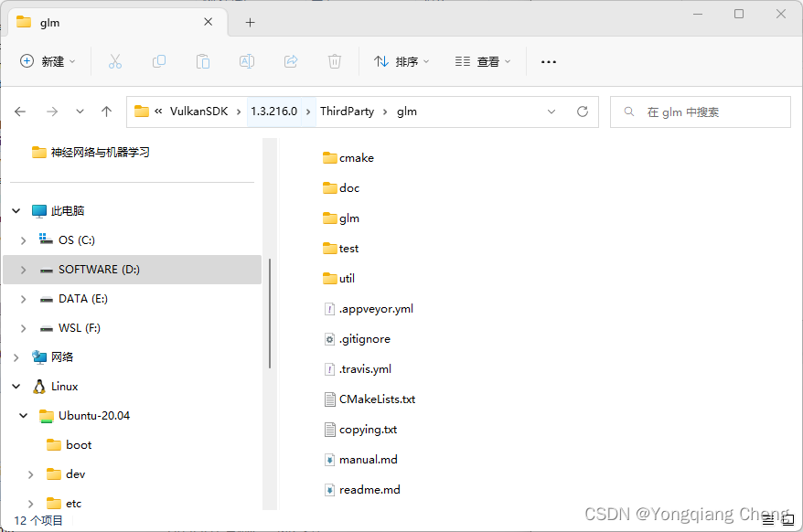Expand the 网络 network node
The height and width of the screenshot is (532, 803).
[16, 357]
